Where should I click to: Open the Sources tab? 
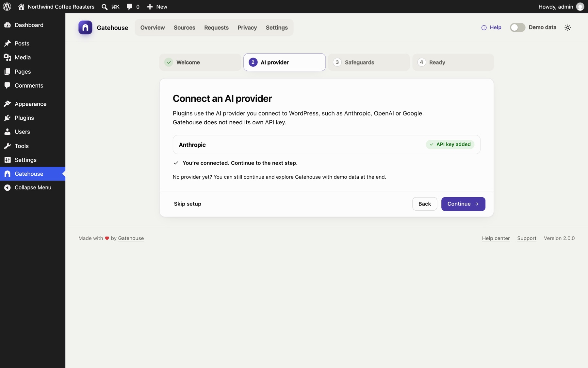pyautogui.click(x=185, y=27)
